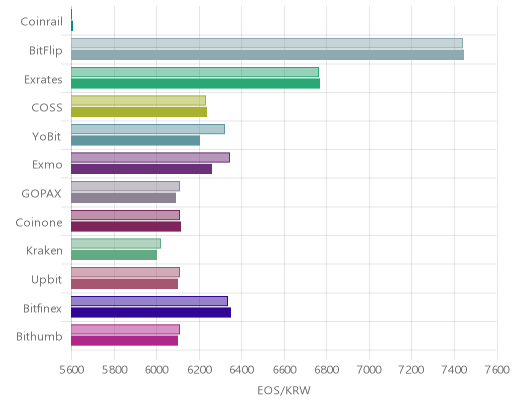
Task: Click the Upbit dark rose bar
Action: [x=124, y=284]
